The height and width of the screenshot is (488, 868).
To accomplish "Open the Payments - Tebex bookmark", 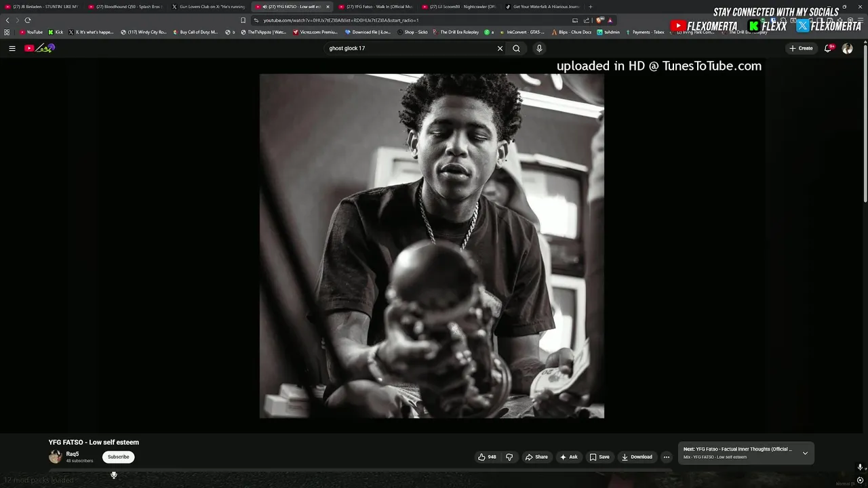I will coord(645,32).
